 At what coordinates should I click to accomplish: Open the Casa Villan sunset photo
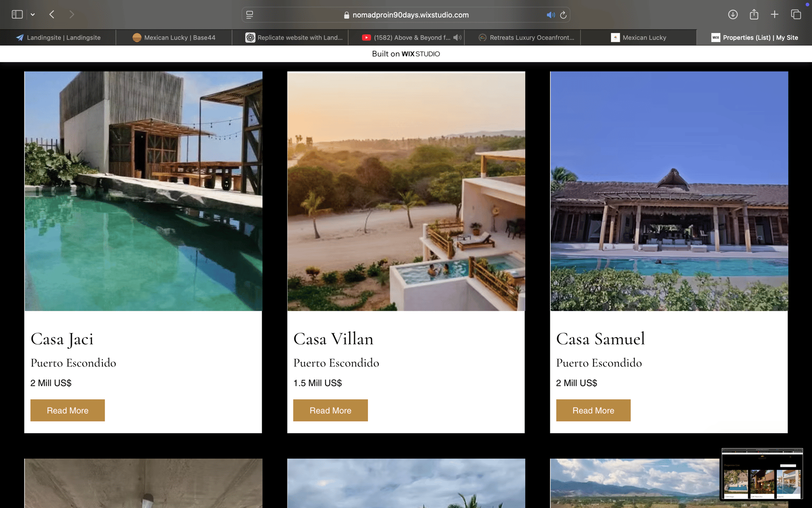pos(406,191)
